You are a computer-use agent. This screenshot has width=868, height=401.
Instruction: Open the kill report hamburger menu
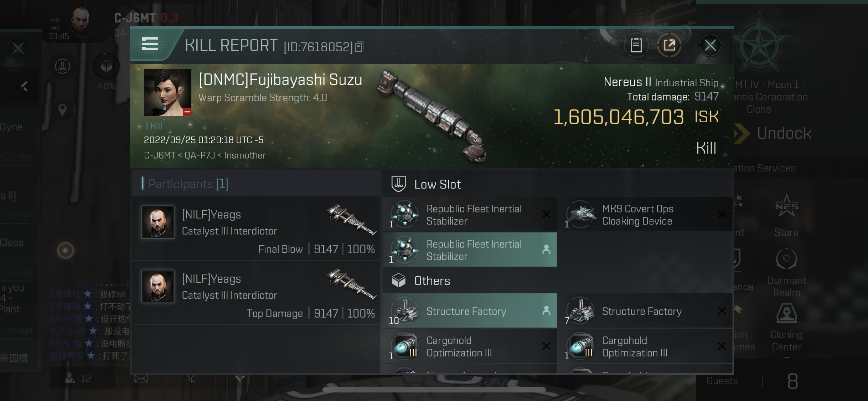pos(150,44)
